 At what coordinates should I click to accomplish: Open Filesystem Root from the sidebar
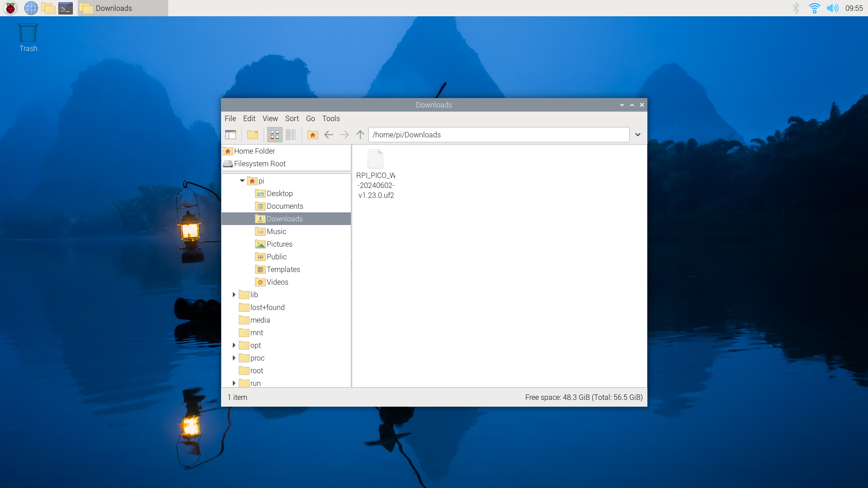259,164
